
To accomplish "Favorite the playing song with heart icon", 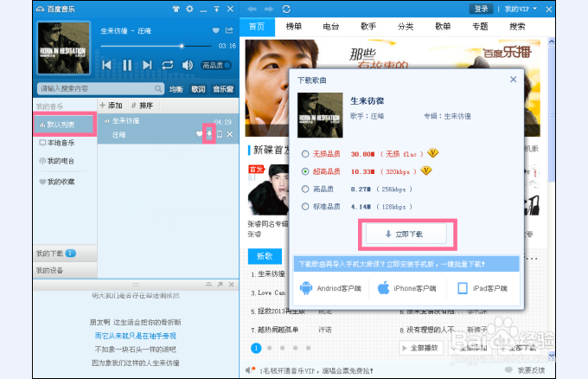I will click(215, 30).
